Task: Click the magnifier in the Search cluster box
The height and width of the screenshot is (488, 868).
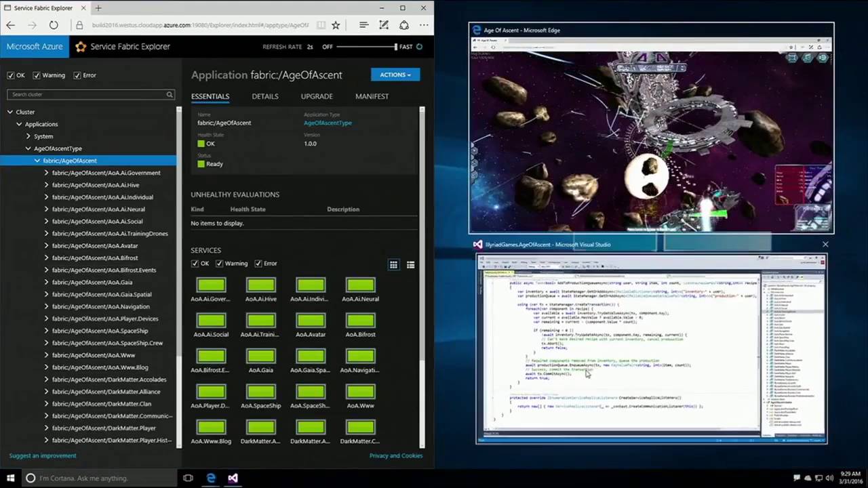Action: [170, 94]
